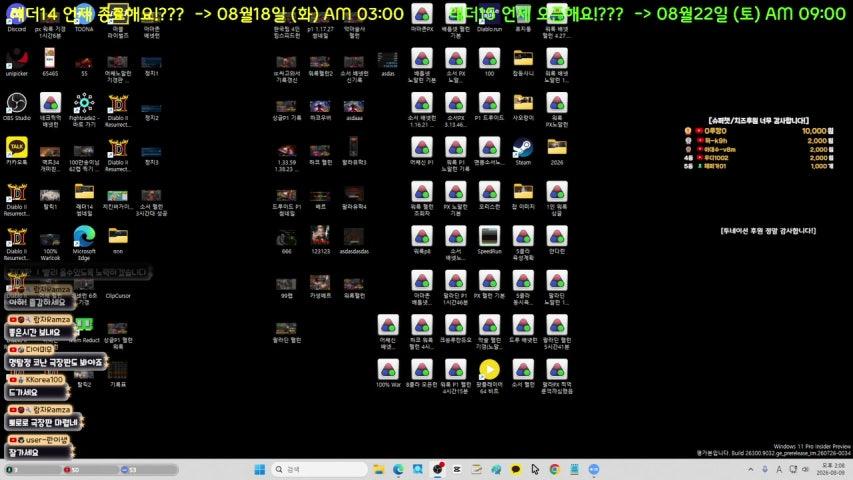Screen dimensions: 853x480
Task: Select the 100% War file icon
Action: (388, 373)
